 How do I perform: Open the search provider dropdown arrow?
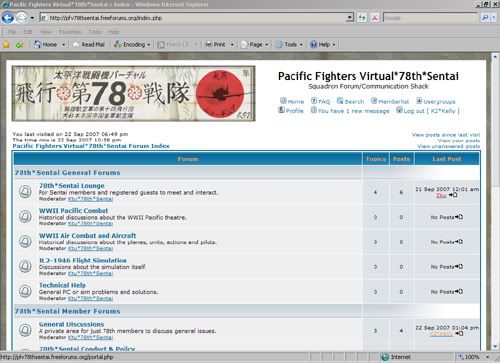coord(494,18)
